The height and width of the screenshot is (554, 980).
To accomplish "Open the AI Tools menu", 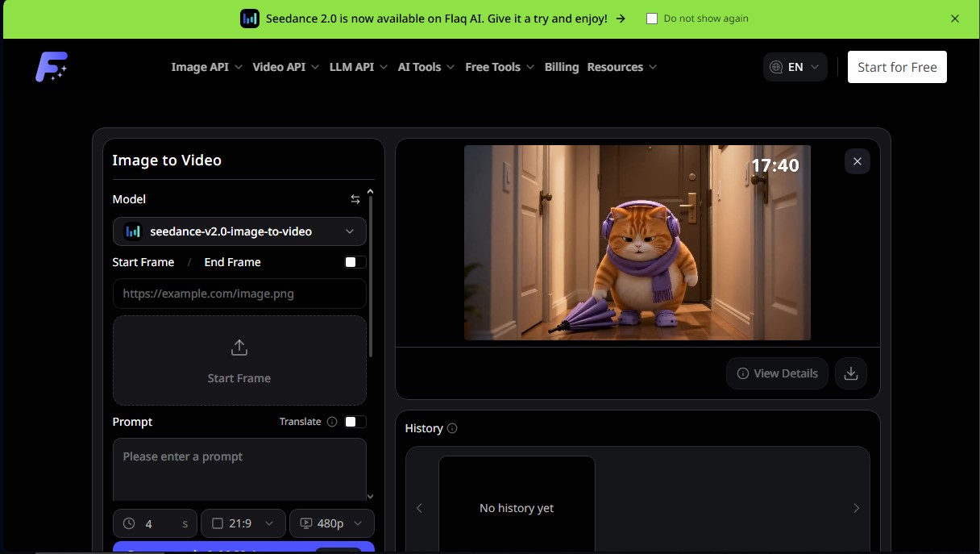I will 426,67.
